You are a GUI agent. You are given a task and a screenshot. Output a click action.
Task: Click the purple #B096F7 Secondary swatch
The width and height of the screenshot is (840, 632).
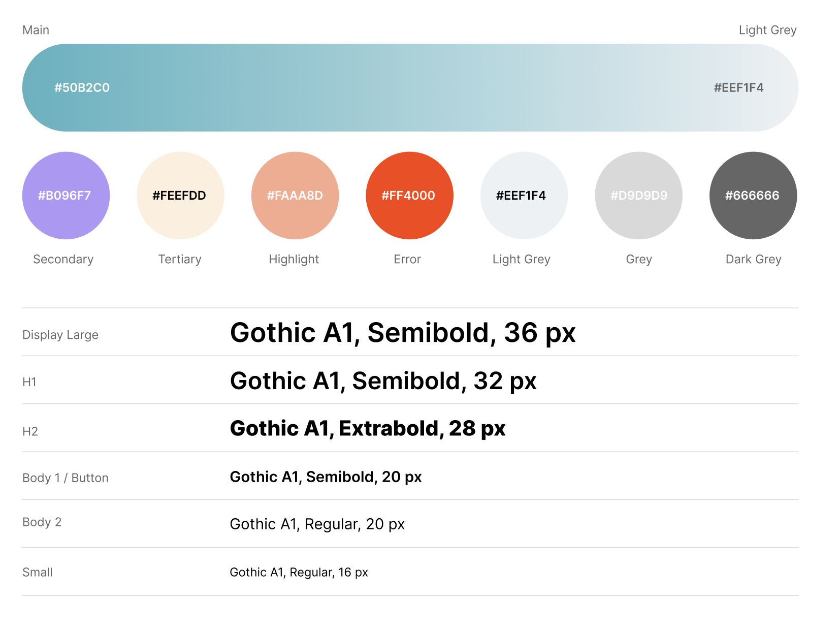(x=66, y=196)
